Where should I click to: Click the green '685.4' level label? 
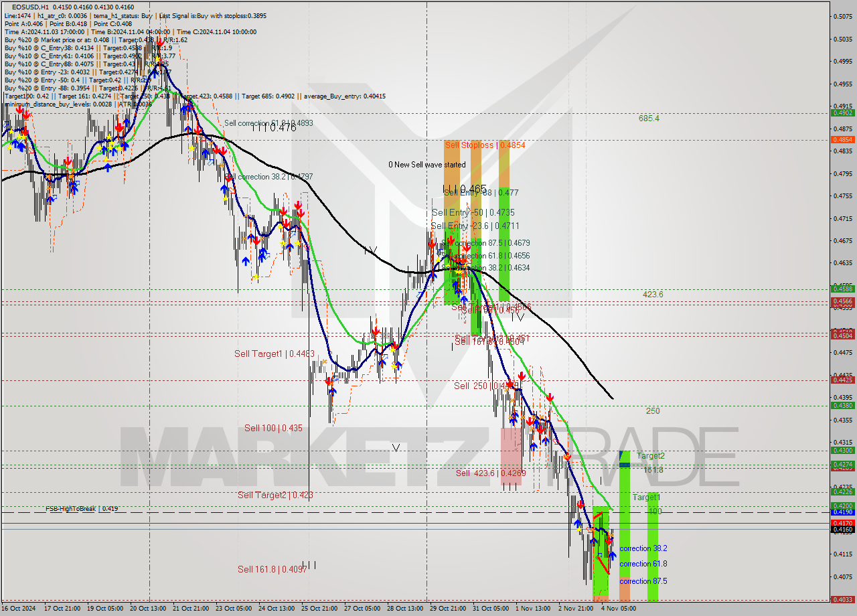click(x=649, y=119)
